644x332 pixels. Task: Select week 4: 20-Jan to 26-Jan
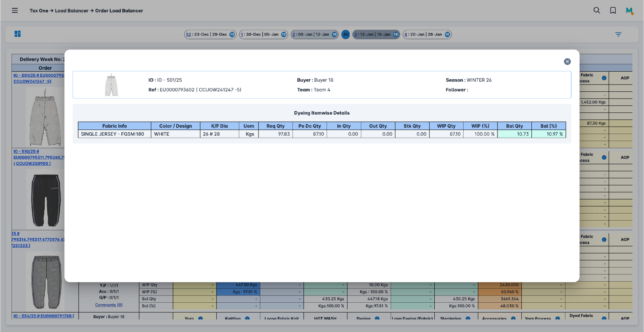pos(427,35)
